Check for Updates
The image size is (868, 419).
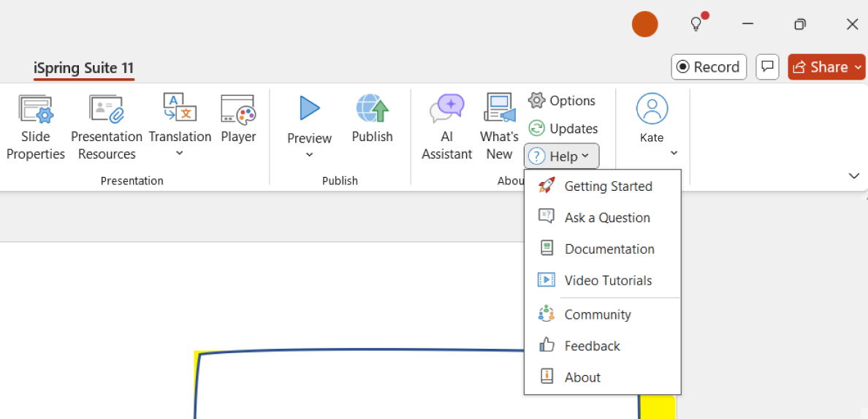[563, 129]
